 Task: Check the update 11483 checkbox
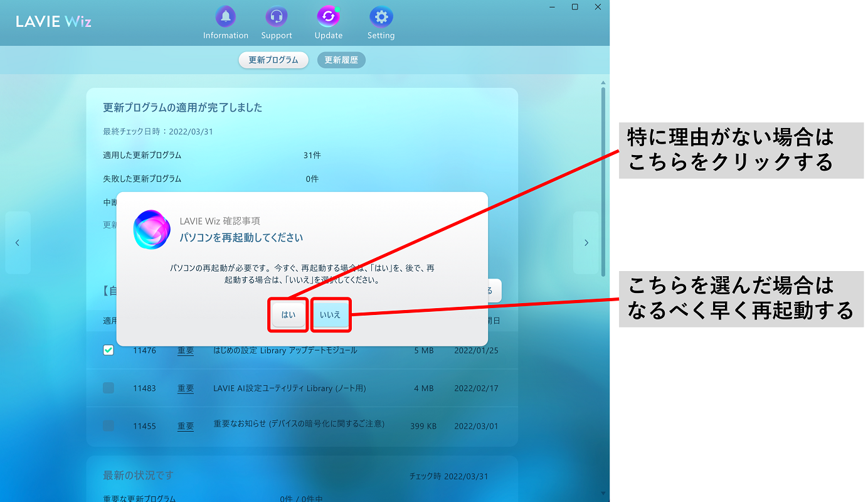coord(109,388)
